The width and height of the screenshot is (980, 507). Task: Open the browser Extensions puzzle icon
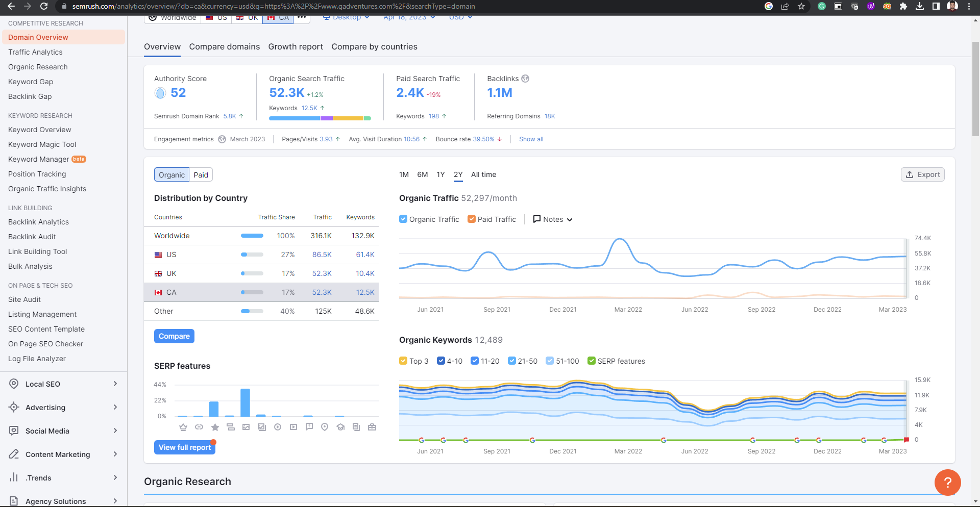903,6
